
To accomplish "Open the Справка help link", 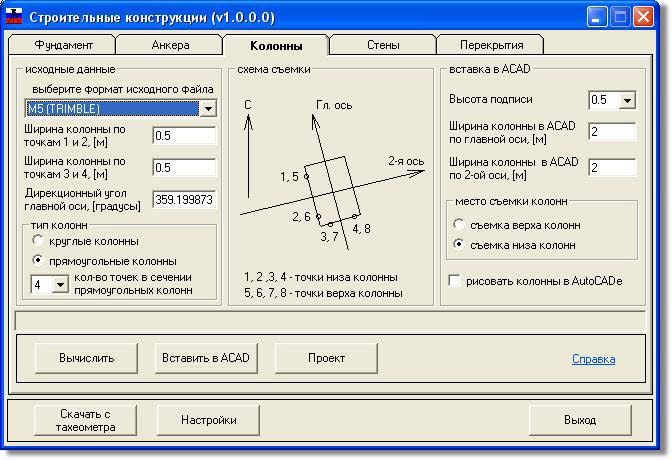I will pyautogui.click(x=593, y=359).
